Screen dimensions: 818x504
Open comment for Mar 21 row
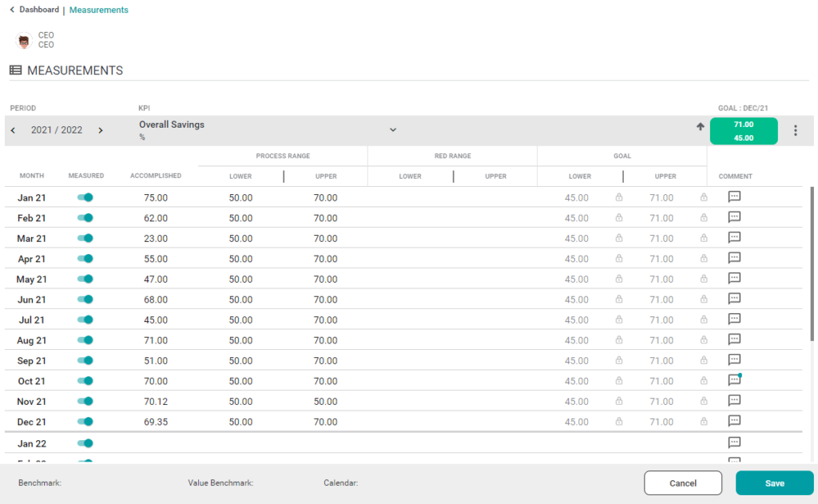734,237
